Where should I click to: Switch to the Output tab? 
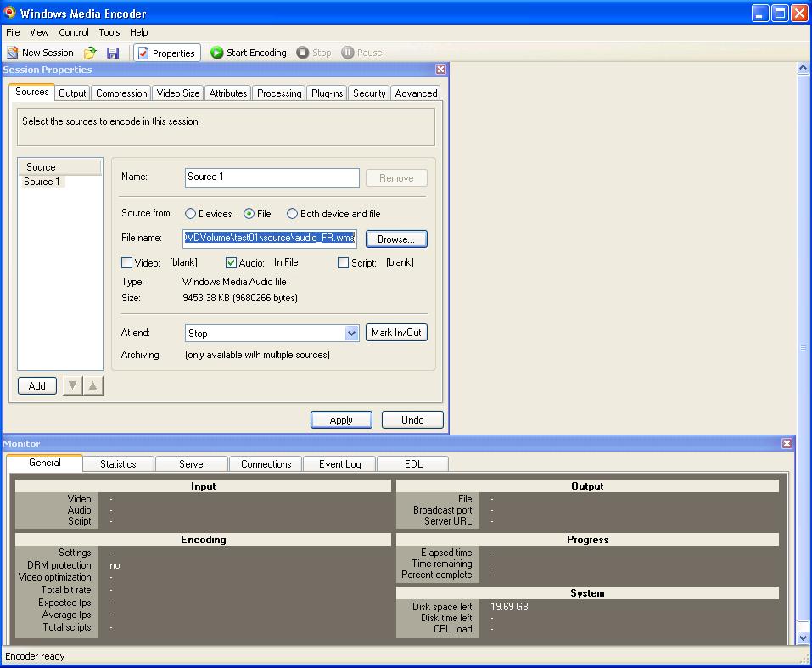coord(72,93)
